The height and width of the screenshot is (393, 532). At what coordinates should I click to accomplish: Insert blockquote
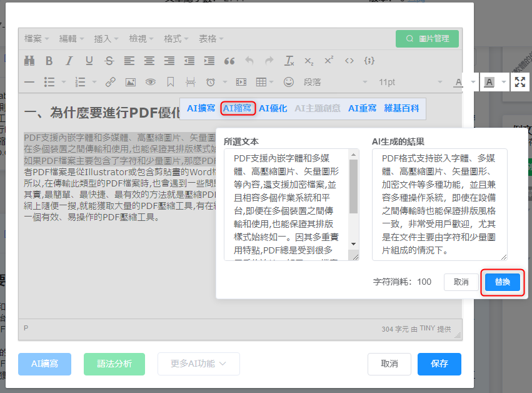(x=229, y=61)
